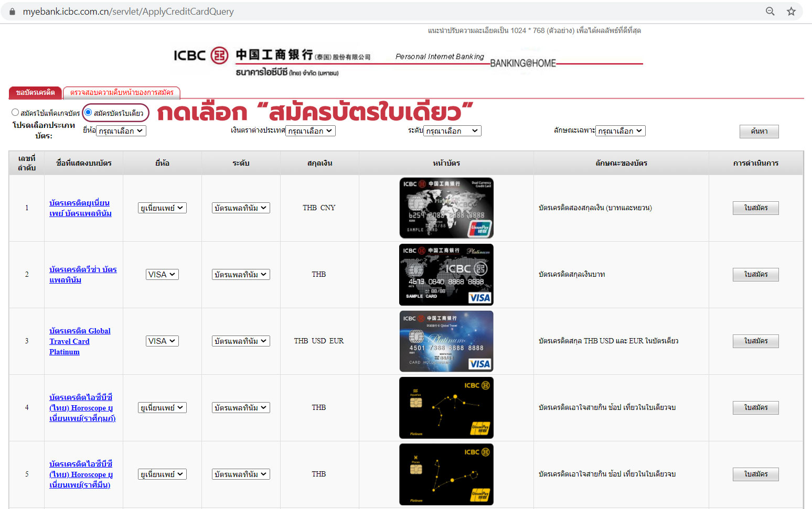Click the ICBC logo in page header
The width and height of the screenshot is (812, 509).
tap(201, 55)
